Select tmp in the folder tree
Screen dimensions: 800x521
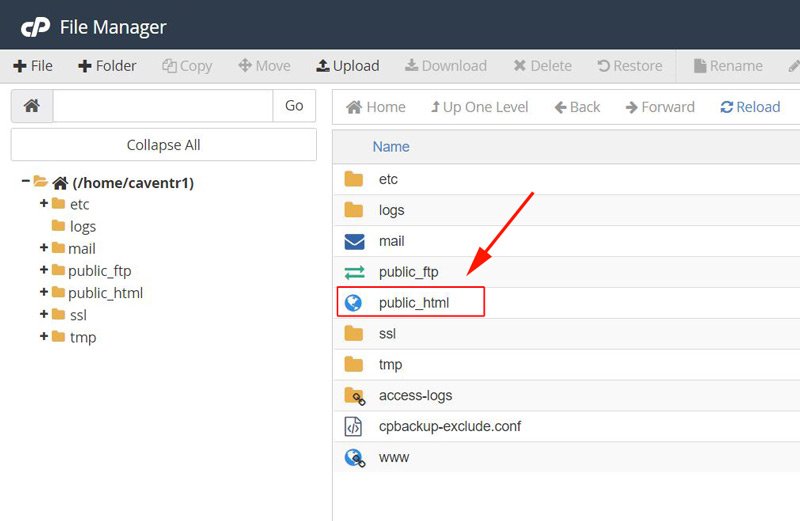[83, 338]
